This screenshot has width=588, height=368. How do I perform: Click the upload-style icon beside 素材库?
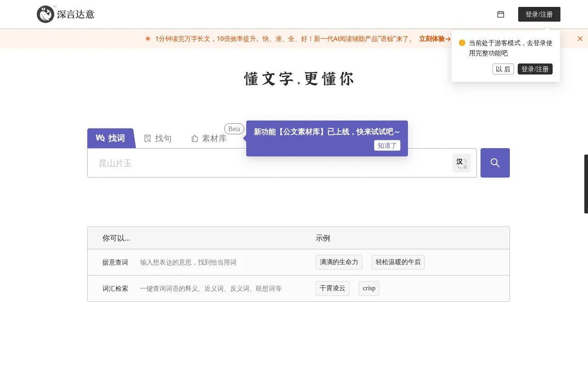pyautogui.click(x=194, y=138)
